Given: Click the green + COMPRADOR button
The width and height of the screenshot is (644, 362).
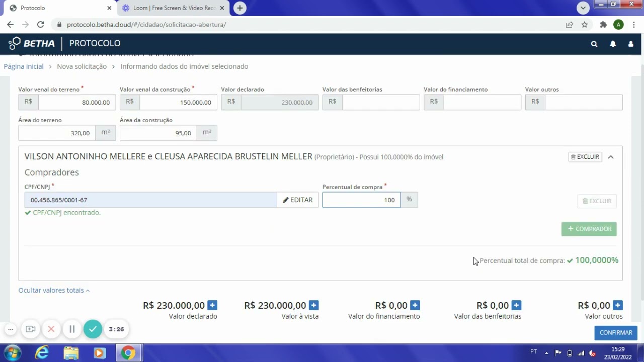Looking at the screenshot, I should pos(589,229).
